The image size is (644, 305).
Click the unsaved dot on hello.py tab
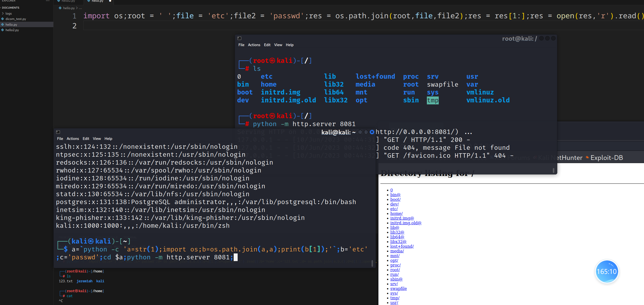pos(110,1)
